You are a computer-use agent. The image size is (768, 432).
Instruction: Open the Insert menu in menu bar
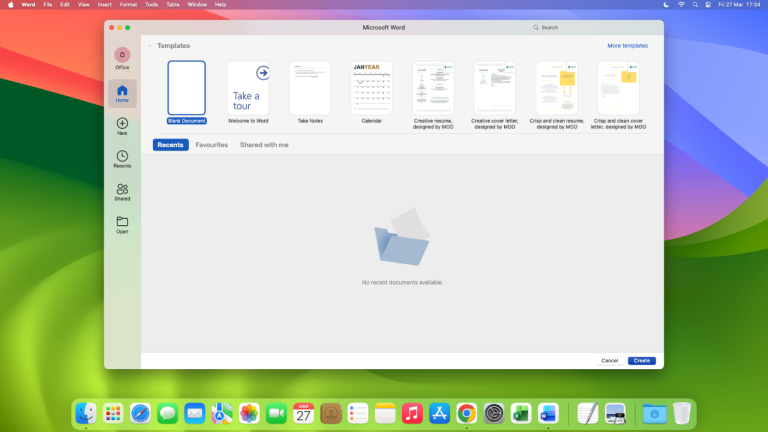[104, 5]
